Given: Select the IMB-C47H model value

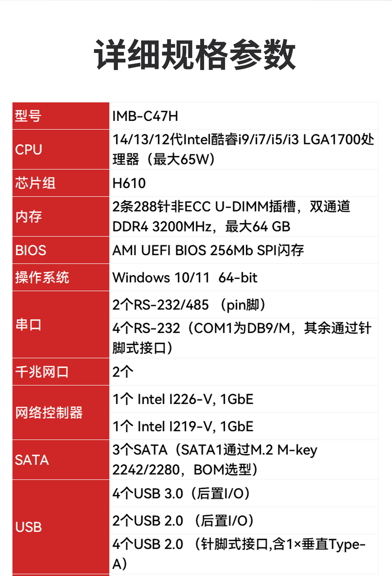Looking at the screenshot, I should [145, 116].
